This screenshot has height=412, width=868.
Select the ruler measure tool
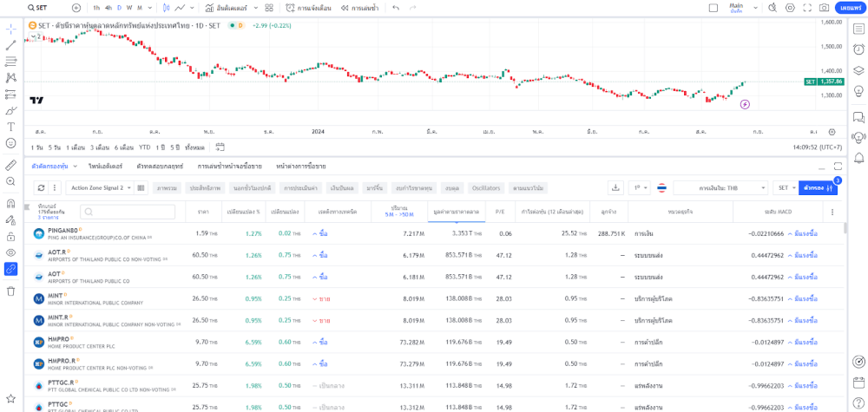coord(11,165)
